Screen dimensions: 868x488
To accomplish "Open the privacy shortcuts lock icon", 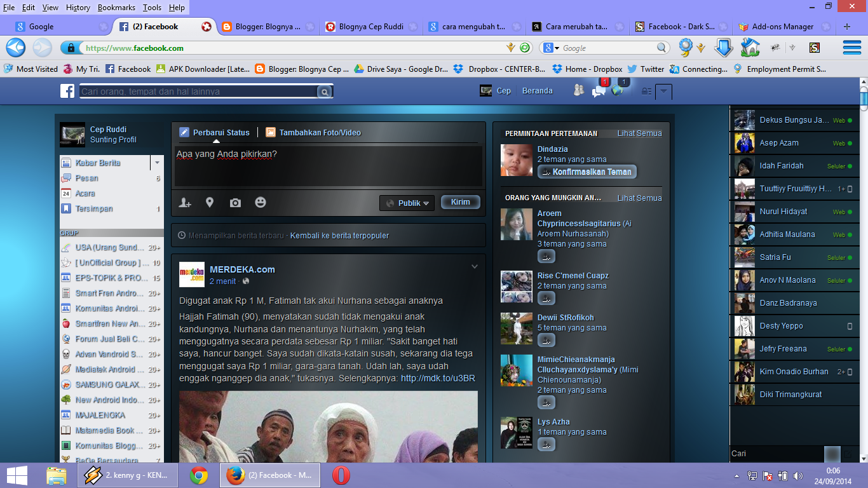I will coord(646,91).
